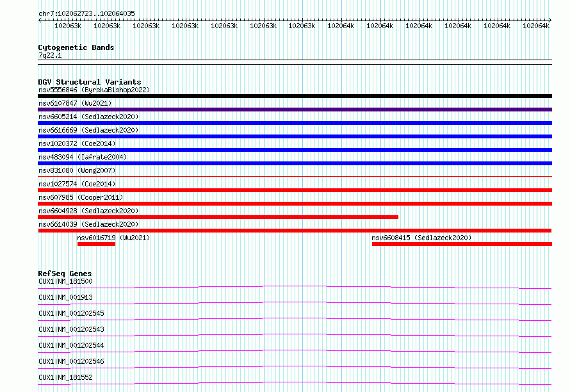570x392 pixels.
Task: Open transcript CUX1|NM_001202543 label
Action: pyautogui.click(x=71, y=329)
